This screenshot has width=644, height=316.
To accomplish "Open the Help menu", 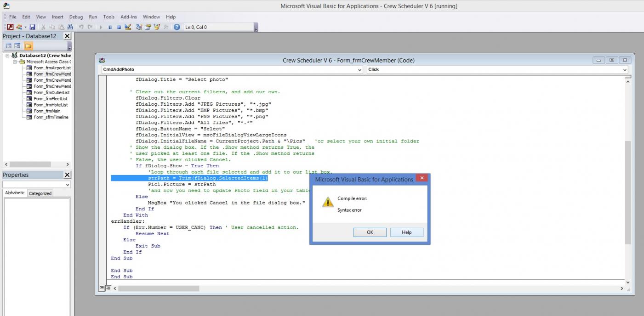I will pyautogui.click(x=171, y=17).
